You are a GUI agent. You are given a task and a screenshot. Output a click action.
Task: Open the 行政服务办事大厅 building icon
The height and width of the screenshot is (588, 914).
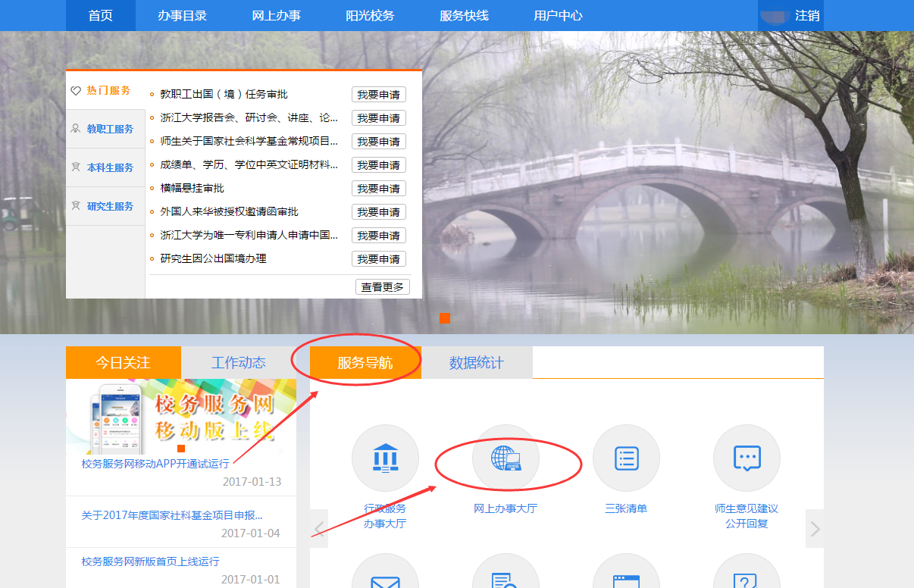tap(385, 458)
